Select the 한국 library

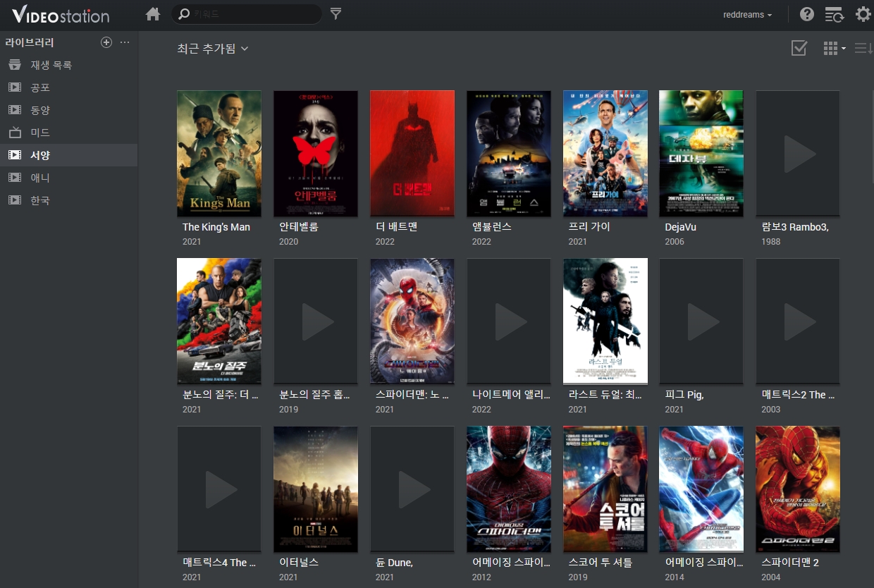(68, 200)
